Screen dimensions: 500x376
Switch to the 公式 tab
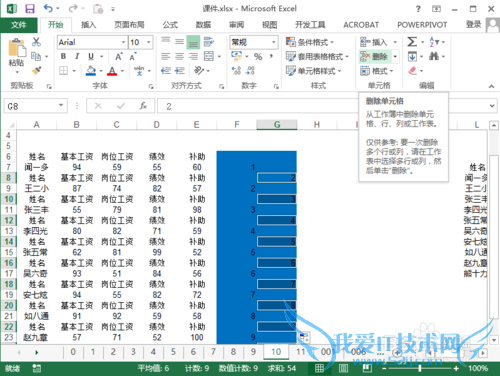(170, 25)
